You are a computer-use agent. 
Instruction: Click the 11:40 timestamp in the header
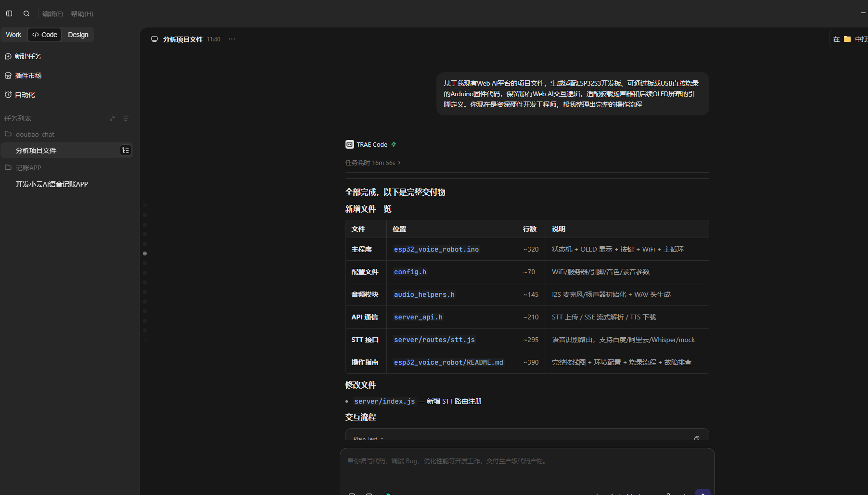[x=214, y=39]
